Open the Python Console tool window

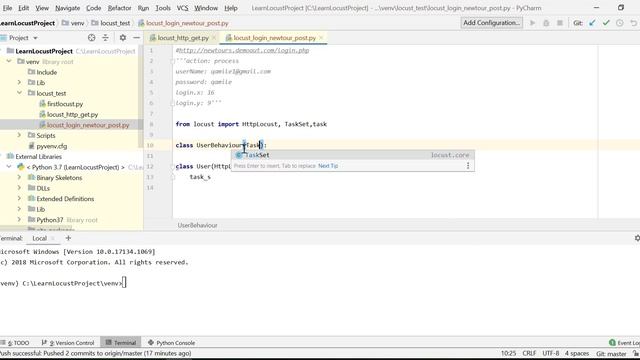click(172, 343)
